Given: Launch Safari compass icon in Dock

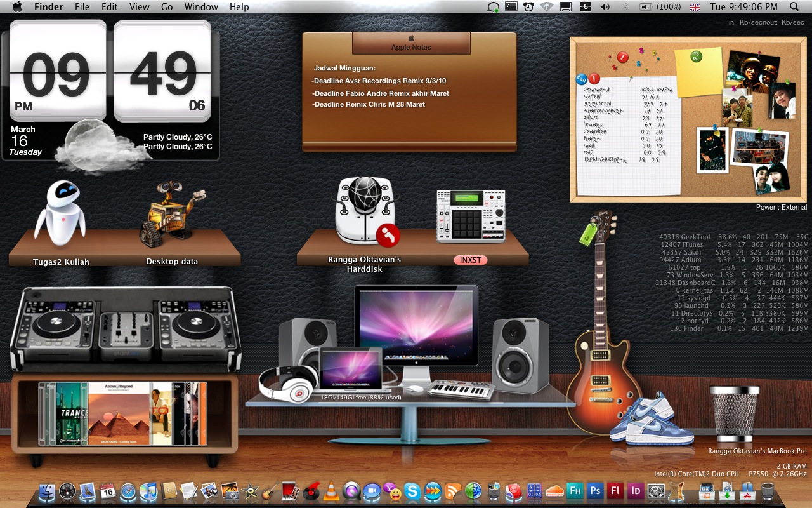Looking at the screenshot, I should 128,491.
